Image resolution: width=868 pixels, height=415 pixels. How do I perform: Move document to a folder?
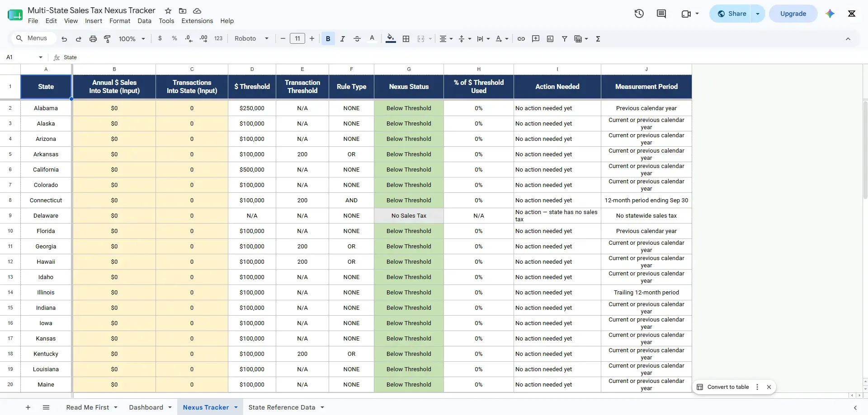tap(183, 11)
